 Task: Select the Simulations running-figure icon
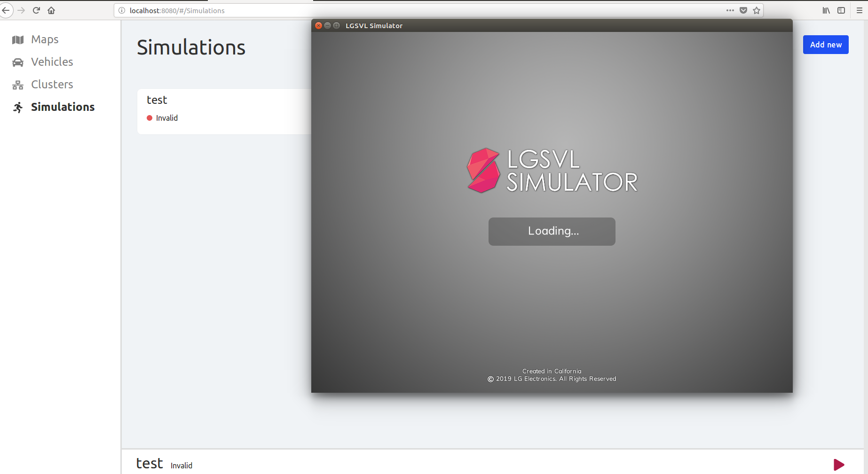17,107
